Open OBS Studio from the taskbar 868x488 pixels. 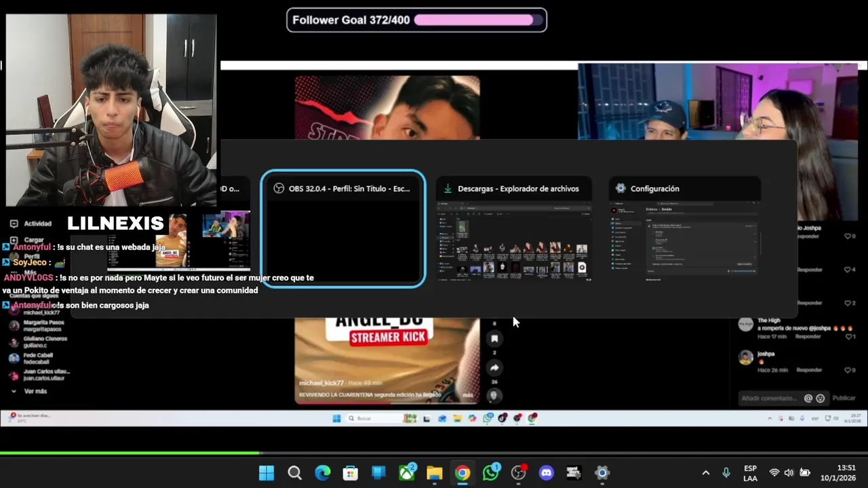pos(519,473)
